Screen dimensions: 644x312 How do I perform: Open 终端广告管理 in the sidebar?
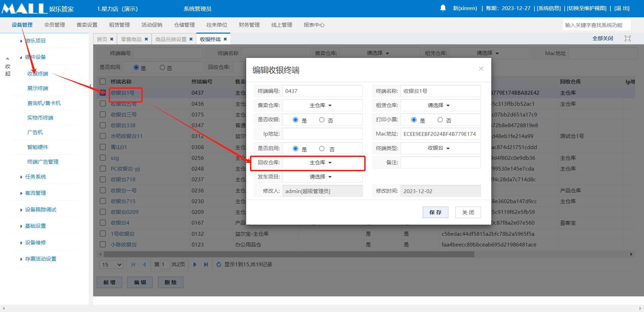pyautogui.click(x=43, y=162)
